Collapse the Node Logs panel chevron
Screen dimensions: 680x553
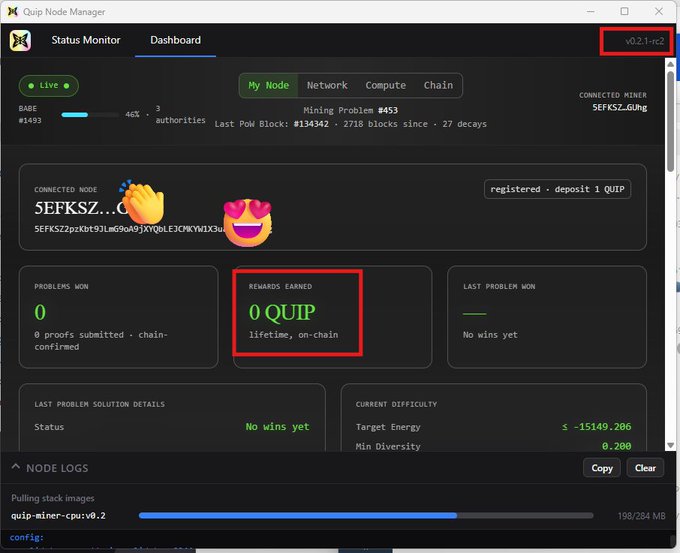16,467
